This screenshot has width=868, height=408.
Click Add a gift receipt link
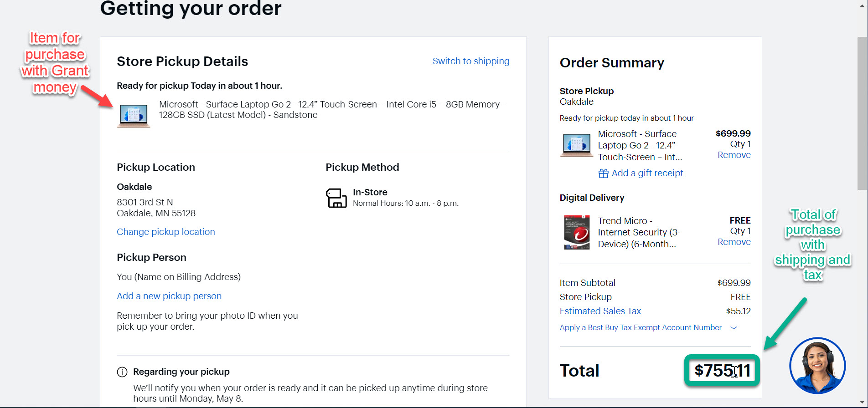(x=647, y=173)
